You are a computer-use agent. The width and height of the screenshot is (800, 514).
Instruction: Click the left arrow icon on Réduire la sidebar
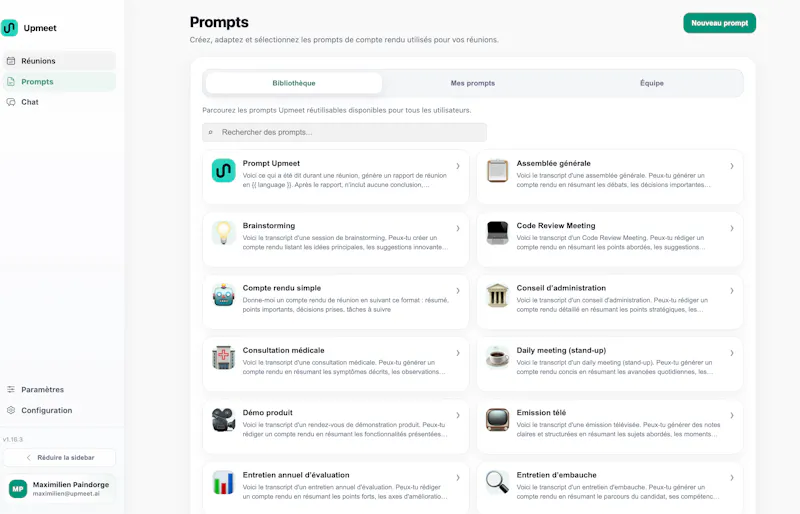coord(29,458)
